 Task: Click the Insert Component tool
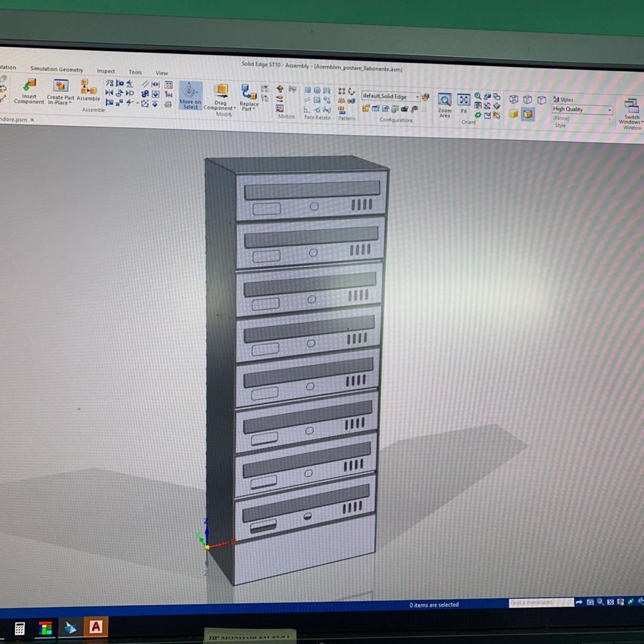(29, 90)
